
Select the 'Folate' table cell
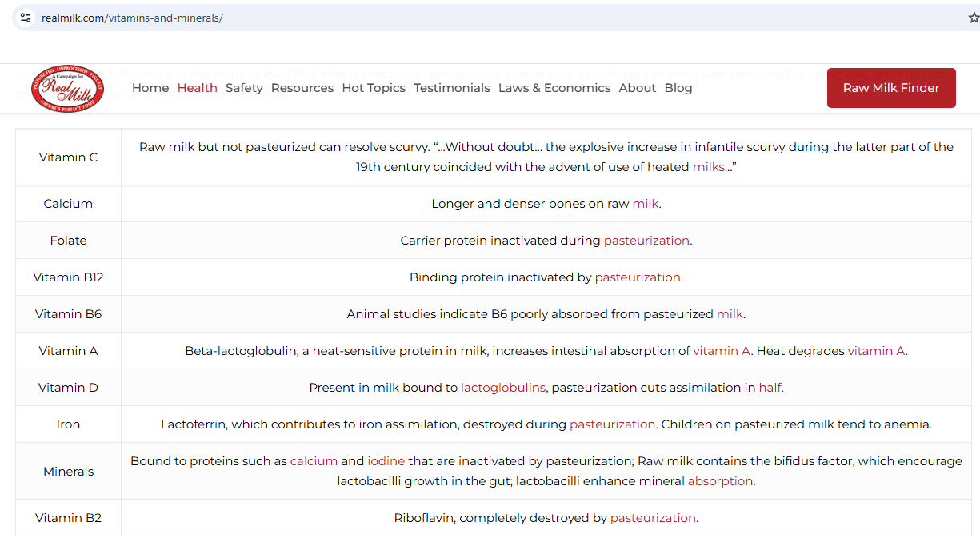click(68, 241)
